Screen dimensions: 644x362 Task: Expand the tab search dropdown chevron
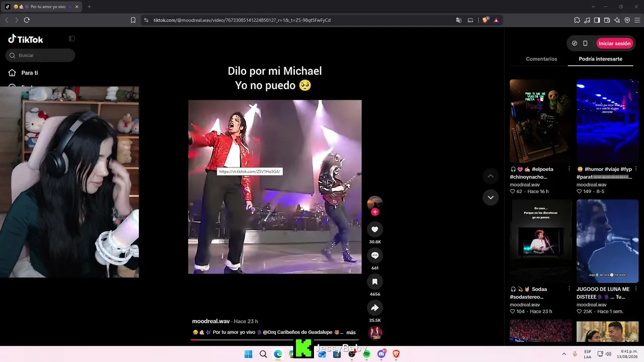pyautogui.click(x=593, y=7)
